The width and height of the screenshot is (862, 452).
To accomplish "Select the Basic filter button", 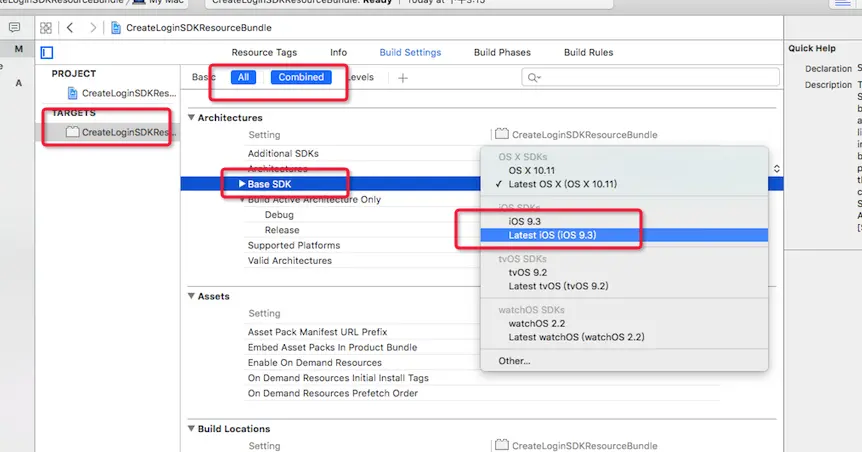I will (203, 77).
